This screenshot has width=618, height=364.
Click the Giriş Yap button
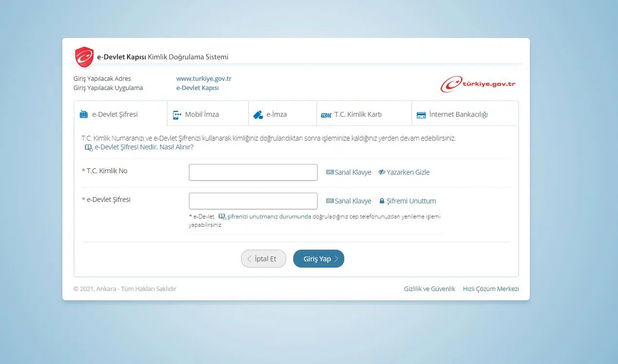(318, 259)
